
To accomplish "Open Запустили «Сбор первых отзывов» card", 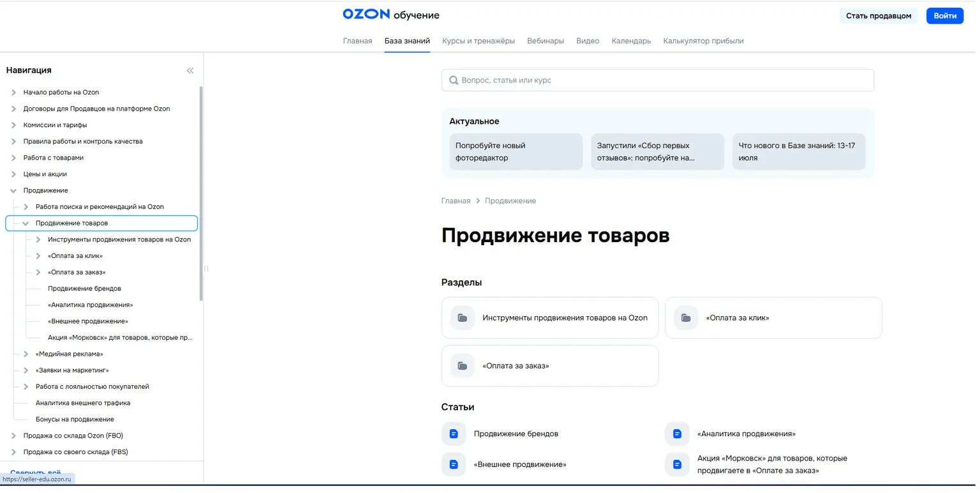I will click(x=658, y=152).
